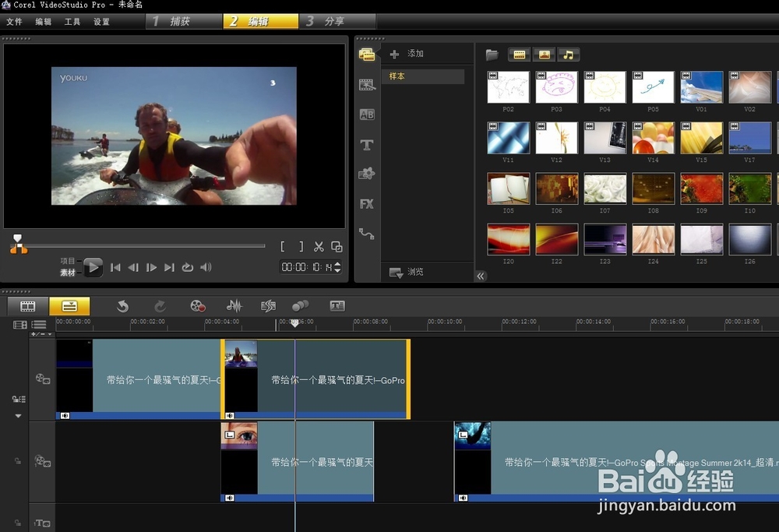Viewport: 779px width, 532px height.
Task: Select the I23 purple thumbnail
Action: [x=605, y=239]
